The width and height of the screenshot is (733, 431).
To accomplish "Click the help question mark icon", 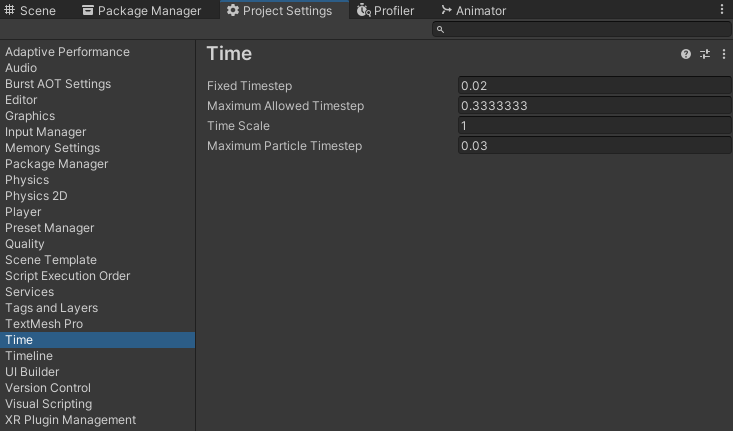I will click(686, 54).
